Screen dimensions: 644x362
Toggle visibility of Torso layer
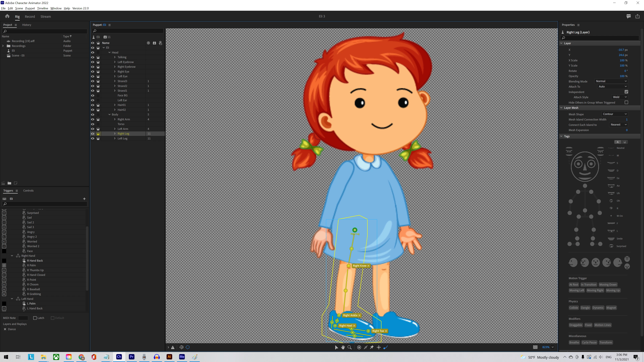(93, 124)
